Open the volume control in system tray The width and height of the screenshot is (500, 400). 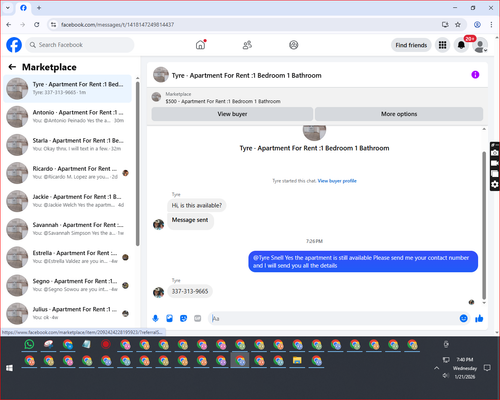(x=446, y=376)
